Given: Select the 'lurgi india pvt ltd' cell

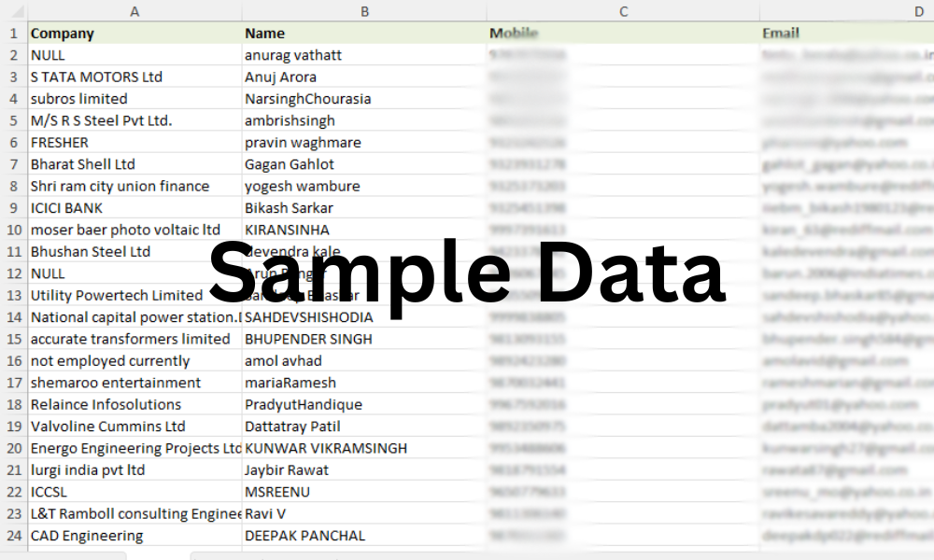Looking at the screenshot, I should 134,470.
